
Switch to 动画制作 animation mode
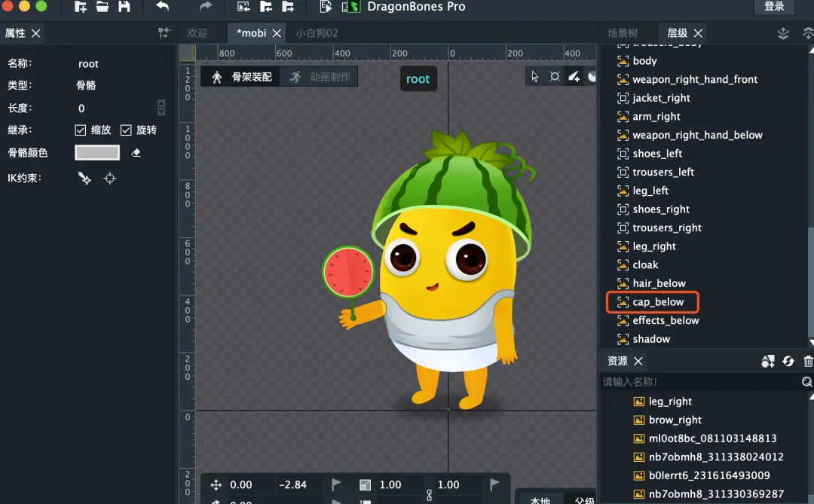coord(320,77)
